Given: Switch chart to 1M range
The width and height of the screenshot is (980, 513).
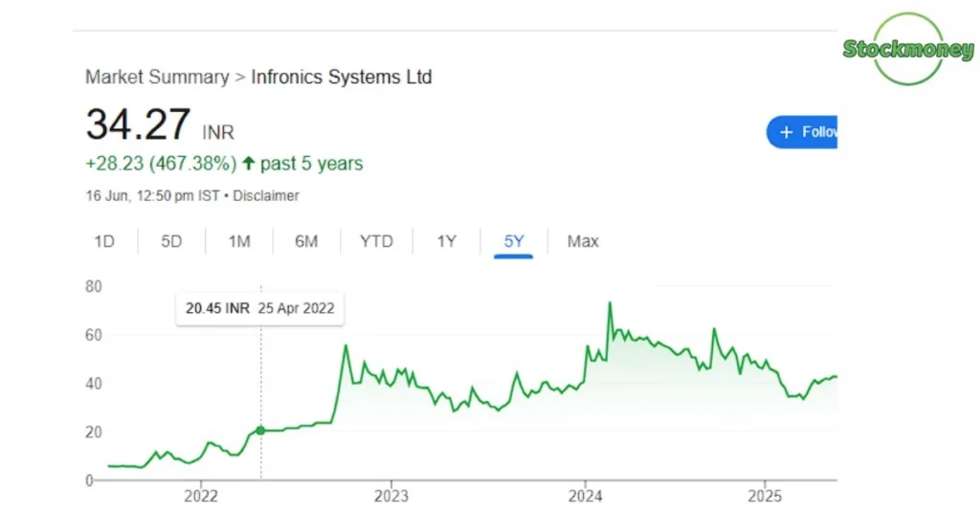Looking at the screenshot, I should coord(238,241).
